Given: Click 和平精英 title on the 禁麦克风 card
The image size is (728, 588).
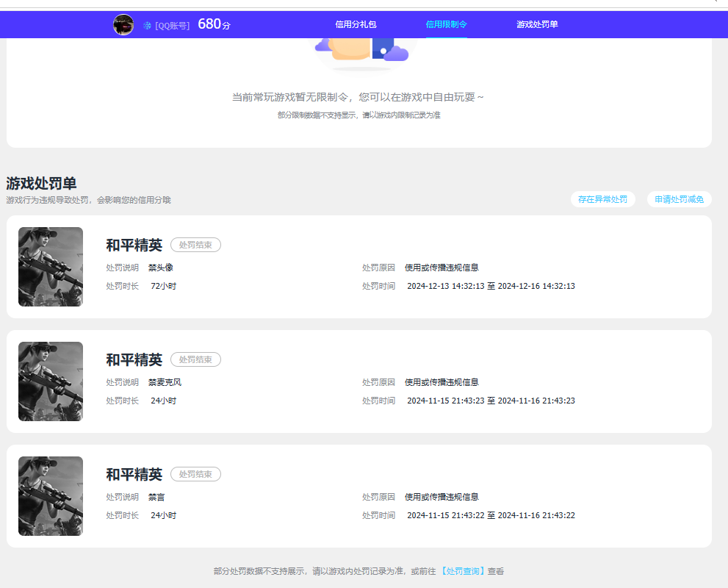Looking at the screenshot, I should (x=134, y=359).
